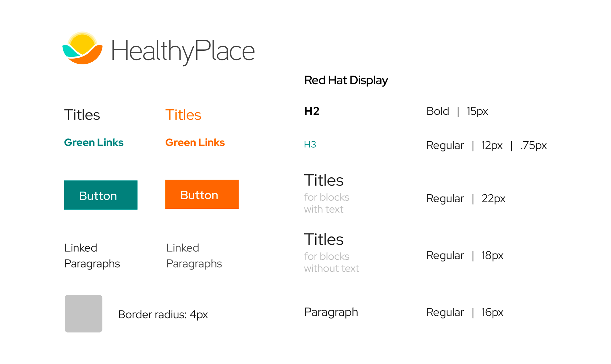Click the orange Button
The width and height of the screenshot is (611, 364).
(202, 194)
